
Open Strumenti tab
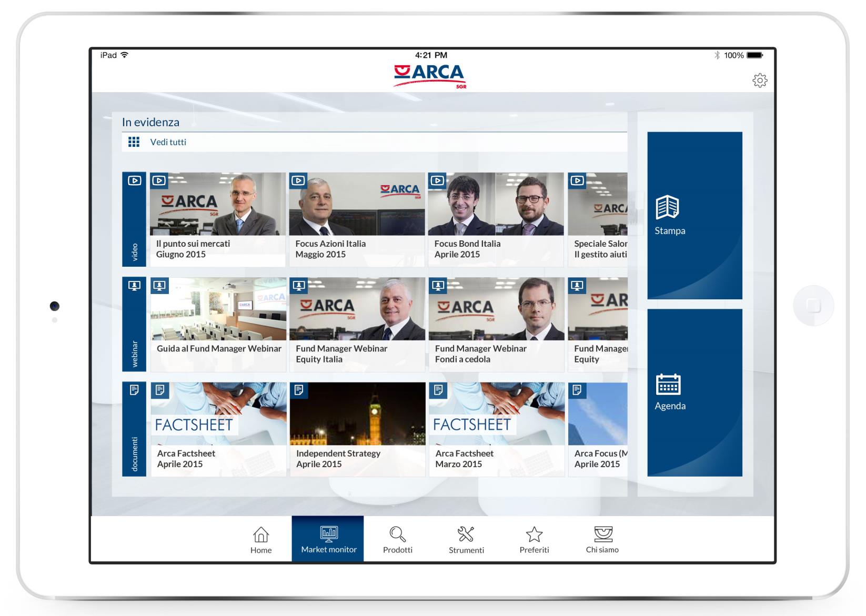coord(466,540)
